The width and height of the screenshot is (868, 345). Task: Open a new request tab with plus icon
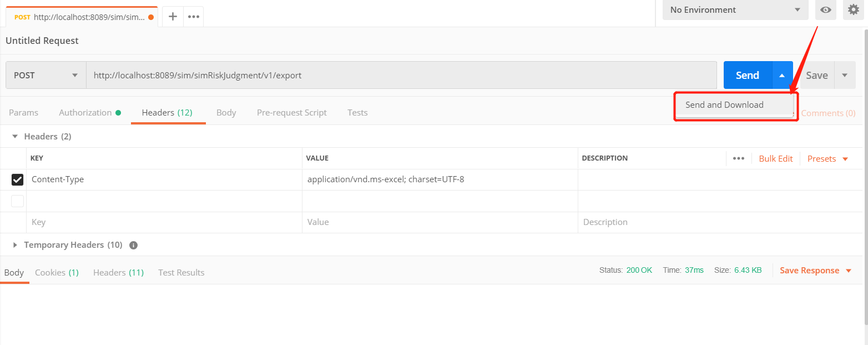[x=173, y=17]
